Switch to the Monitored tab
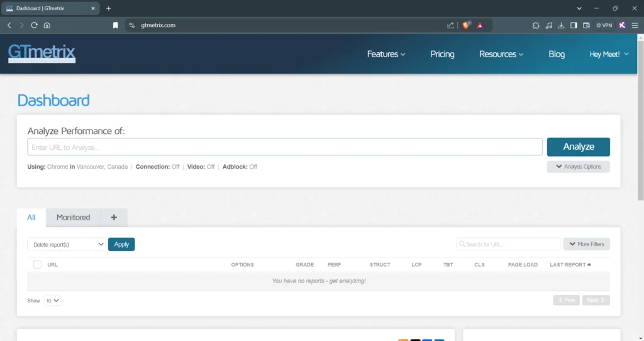The height and width of the screenshot is (341, 644). point(73,218)
